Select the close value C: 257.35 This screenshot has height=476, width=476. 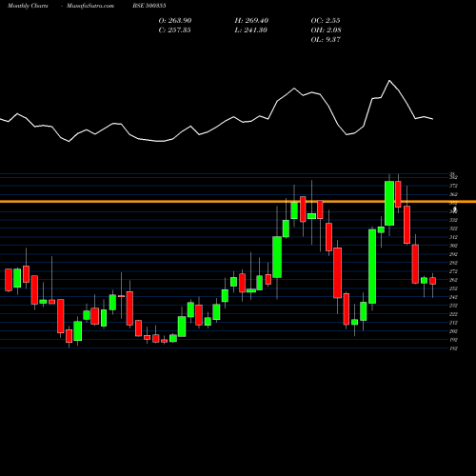point(174,30)
